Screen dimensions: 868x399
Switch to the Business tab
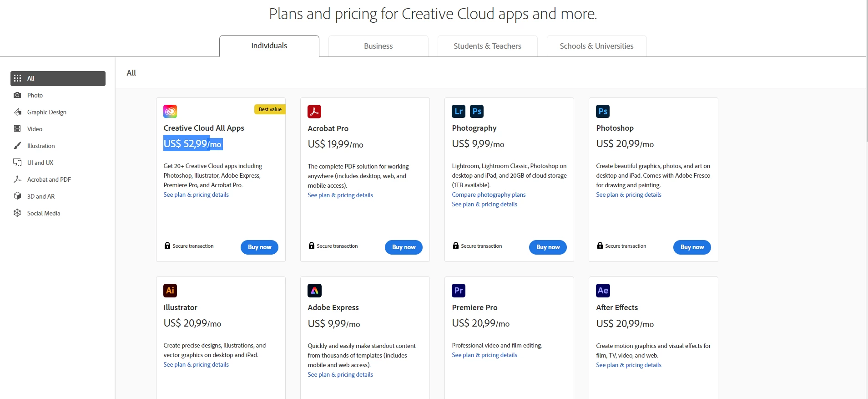pyautogui.click(x=378, y=46)
